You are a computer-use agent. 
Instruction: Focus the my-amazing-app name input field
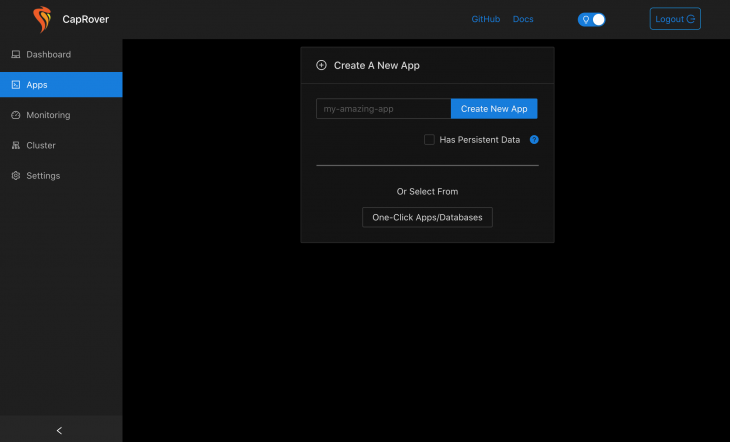tap(383, 108)
